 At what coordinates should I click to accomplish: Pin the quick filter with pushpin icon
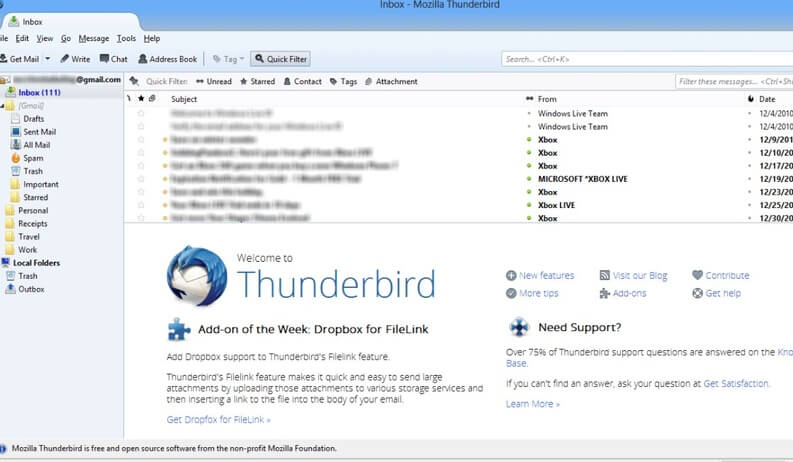134,81
